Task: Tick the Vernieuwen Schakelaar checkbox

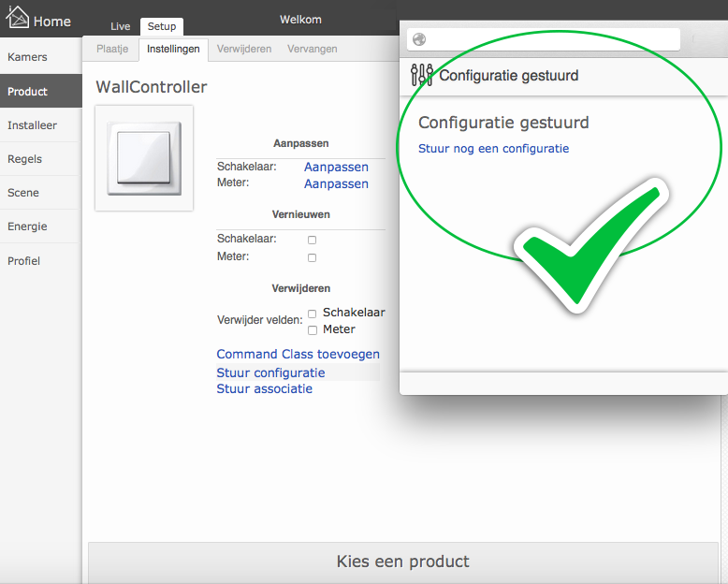Action: click(x=312, y=240)
